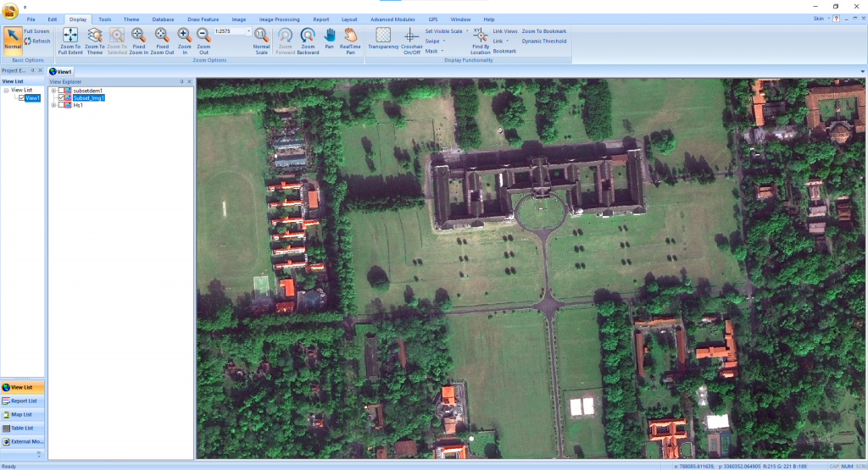
Task: Select the View1 document tab
Action: coord(61,71)
